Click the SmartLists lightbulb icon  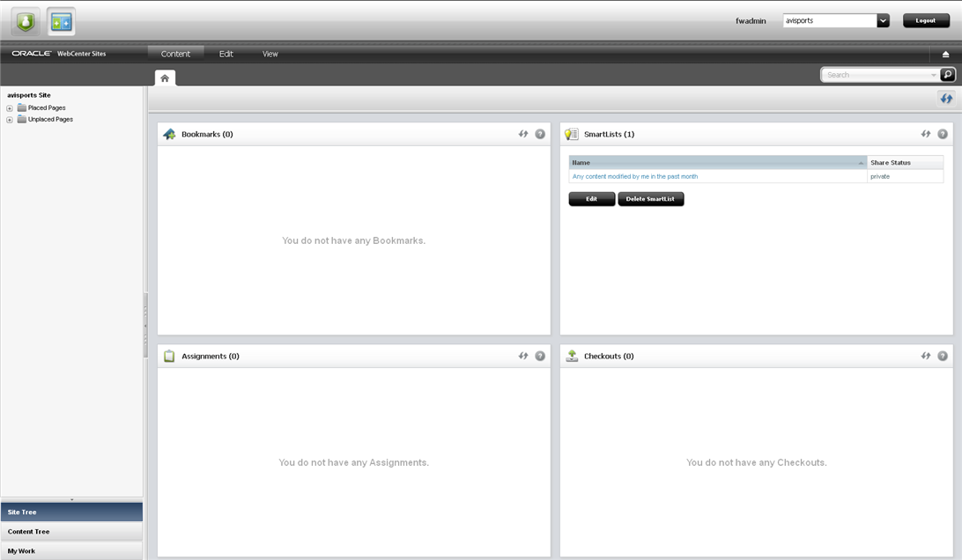(571, 134)
